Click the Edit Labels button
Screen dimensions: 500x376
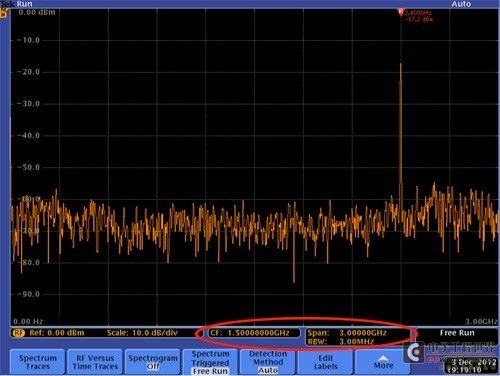click(x=325, y=362)
